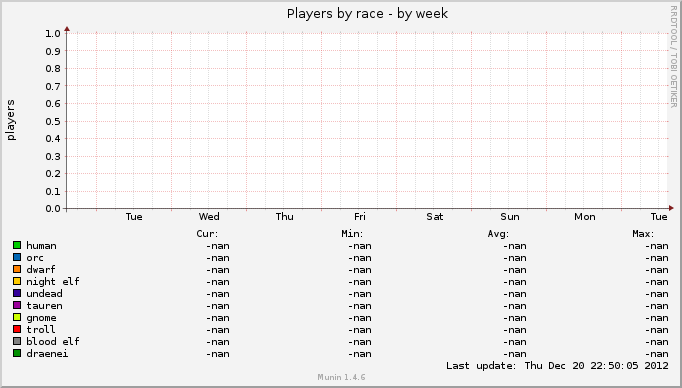Click the gnome row Avg -nan value

pos(515,318)
